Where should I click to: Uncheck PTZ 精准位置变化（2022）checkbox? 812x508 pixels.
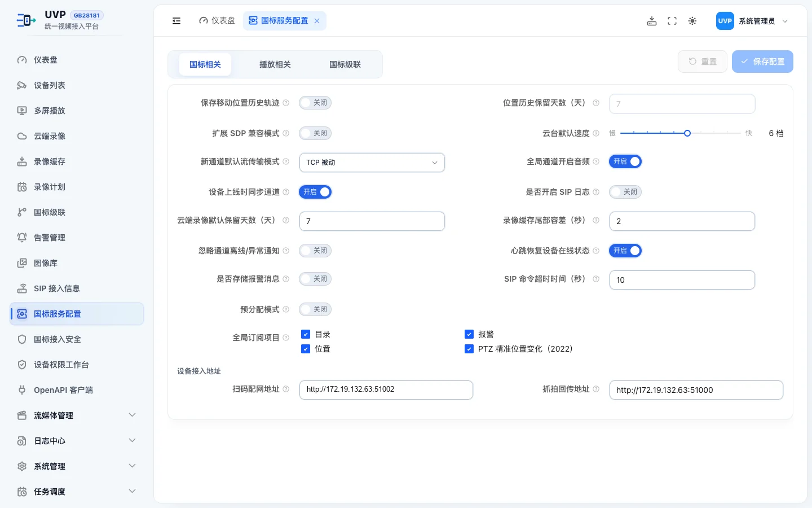click(469, 349)
